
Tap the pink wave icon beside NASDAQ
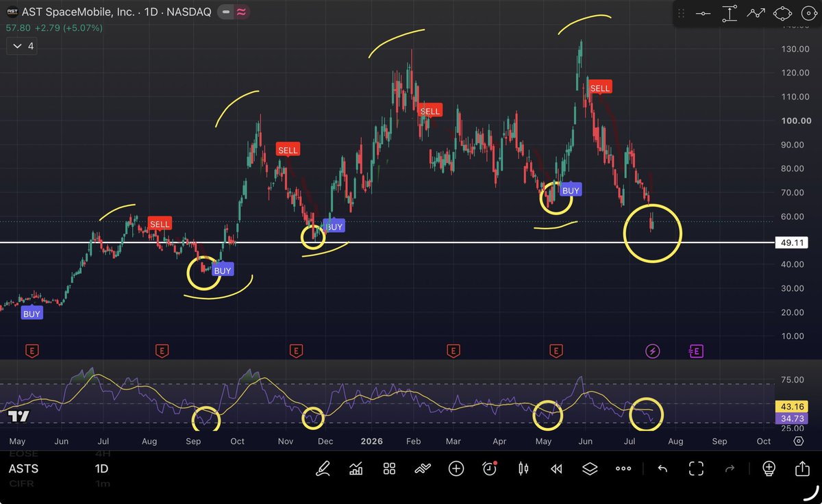(x=241, y=12)
